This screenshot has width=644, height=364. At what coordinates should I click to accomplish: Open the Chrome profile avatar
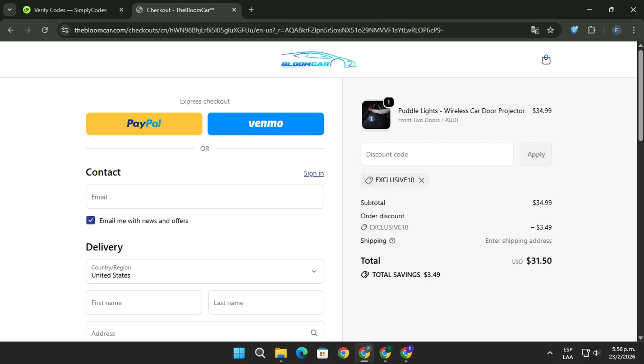tap(617, 30)
